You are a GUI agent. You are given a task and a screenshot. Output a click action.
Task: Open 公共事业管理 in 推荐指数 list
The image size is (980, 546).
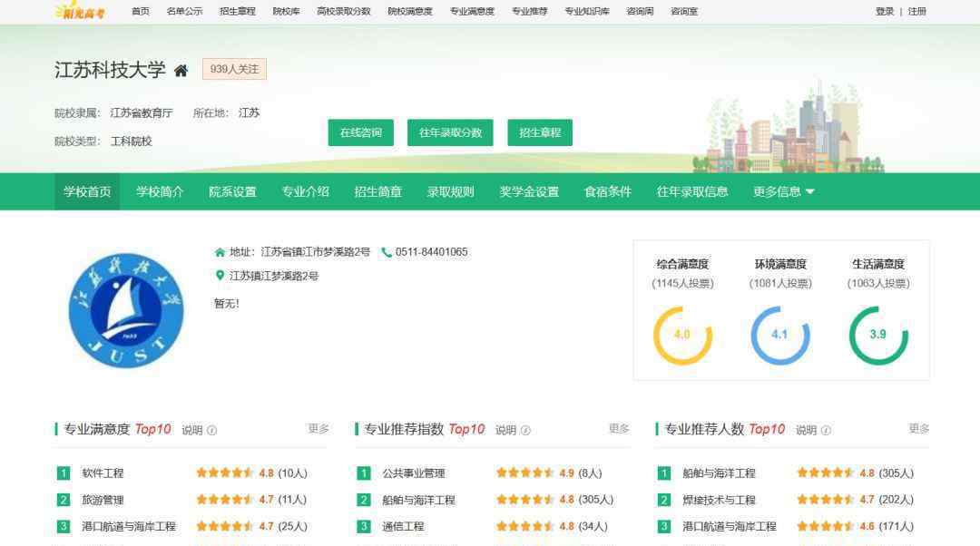tap(414, 473)
